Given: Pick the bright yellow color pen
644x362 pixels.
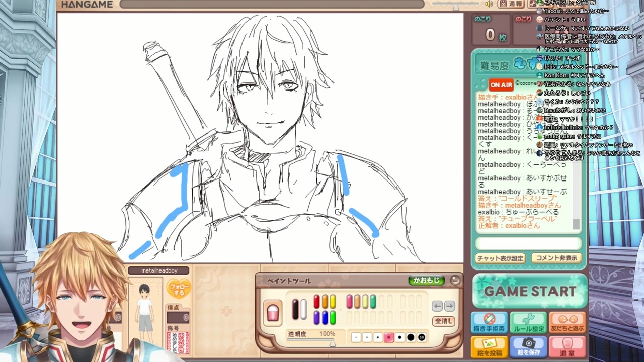Looking at the screenshot, I should coord(333,302).
